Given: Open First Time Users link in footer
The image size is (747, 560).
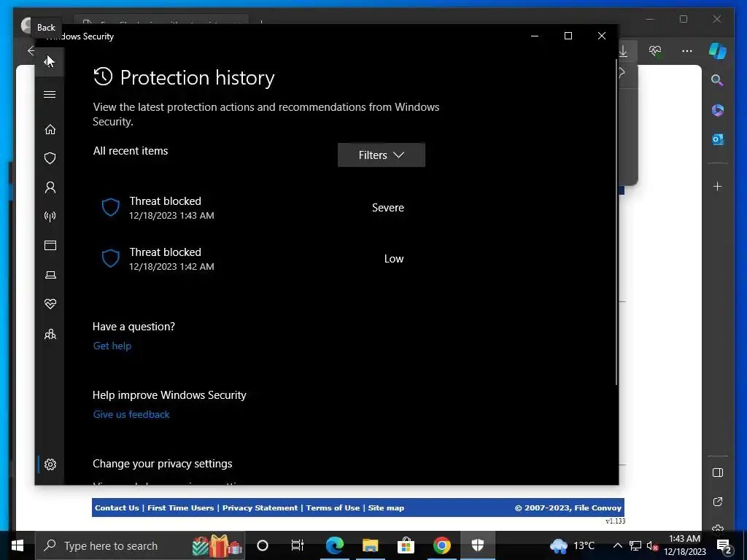Looking at the screenshot, I should (x=181, y=508).
